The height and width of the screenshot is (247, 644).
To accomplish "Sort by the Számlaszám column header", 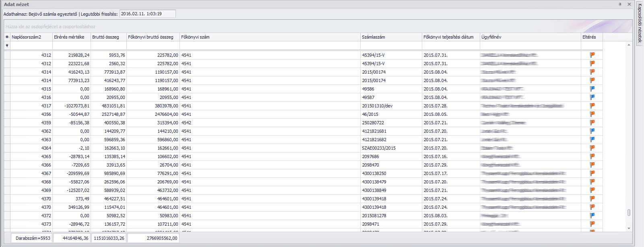I will [x=391, y=37].
